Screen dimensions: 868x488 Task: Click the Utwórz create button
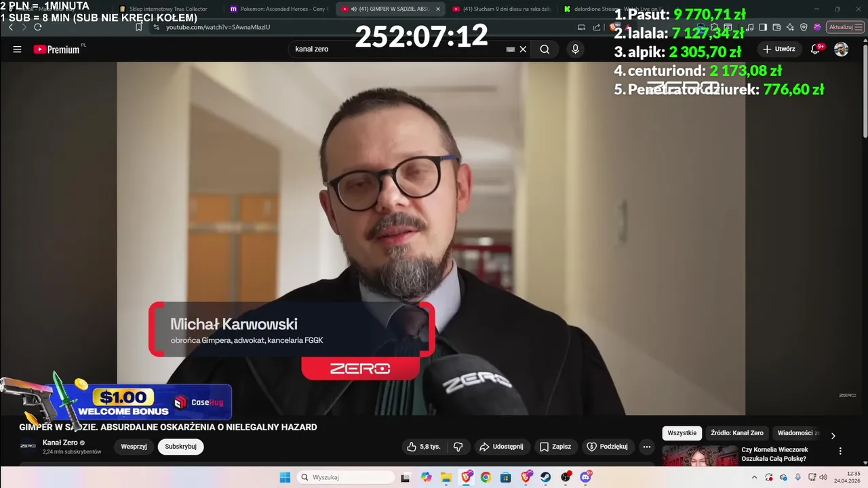pyautogui.click(x=778, y=49)
